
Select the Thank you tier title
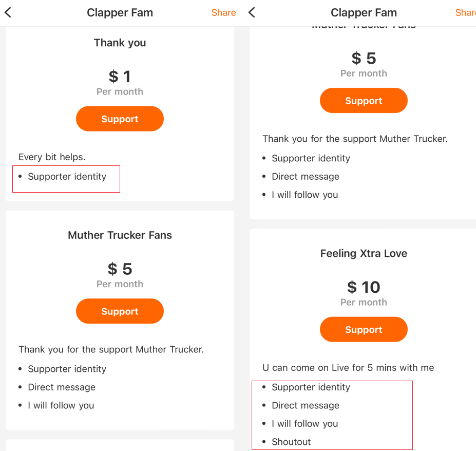(120, 43)
